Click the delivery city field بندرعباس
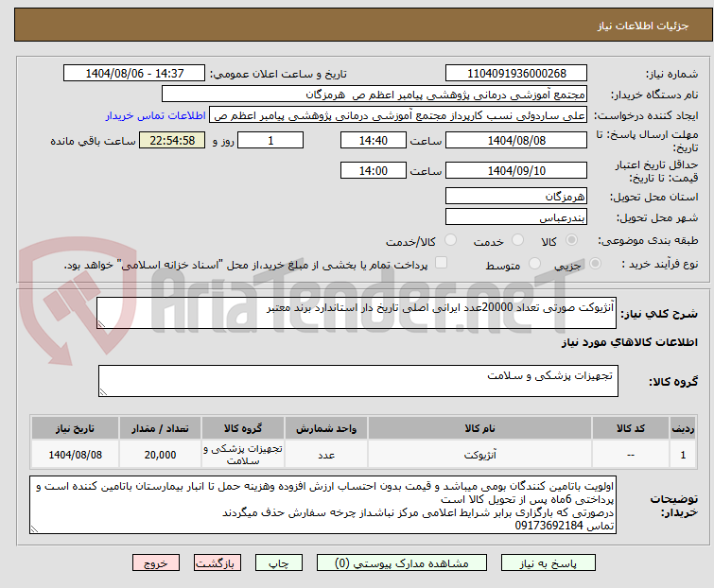 [516, 217]
